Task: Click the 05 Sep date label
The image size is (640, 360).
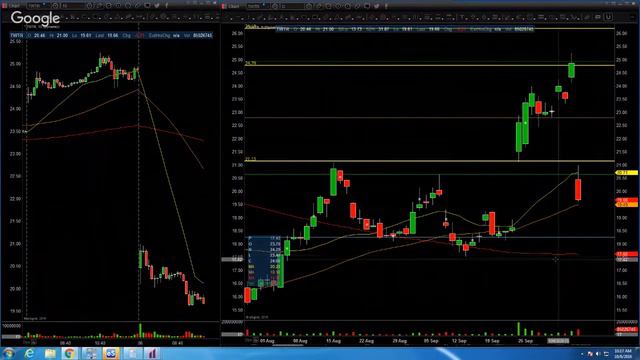Action: pyautogui.click(x=431, y=341)
